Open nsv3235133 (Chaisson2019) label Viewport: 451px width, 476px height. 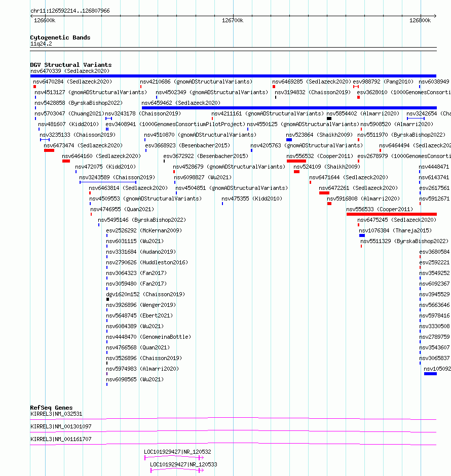[78, 135]
